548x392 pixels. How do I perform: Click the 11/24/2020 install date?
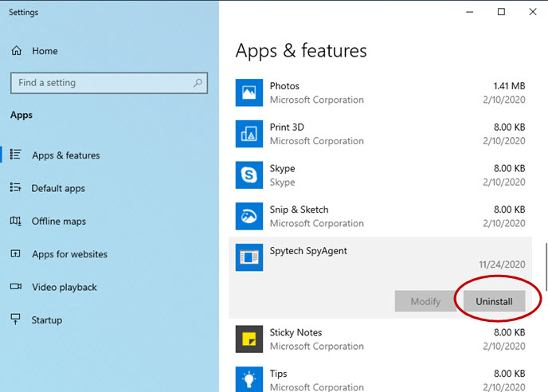pos(502,265)
